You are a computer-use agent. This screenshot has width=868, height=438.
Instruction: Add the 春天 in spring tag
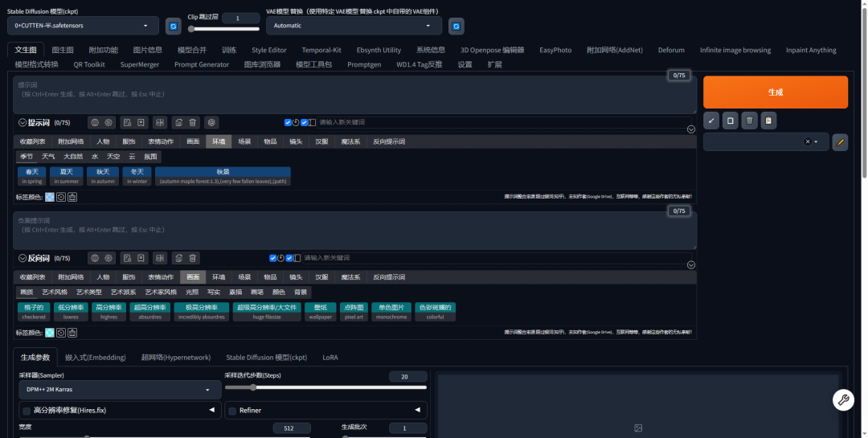click(32, 176)
